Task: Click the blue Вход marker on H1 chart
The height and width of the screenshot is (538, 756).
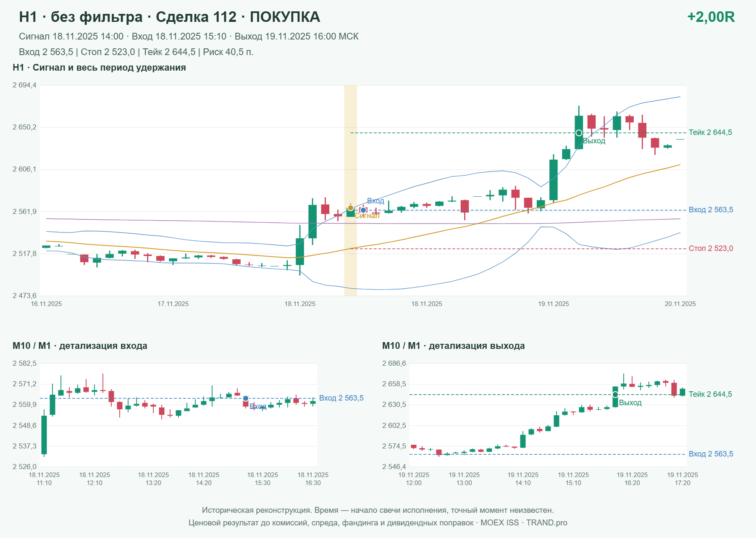Action: [x=363, y=210]
